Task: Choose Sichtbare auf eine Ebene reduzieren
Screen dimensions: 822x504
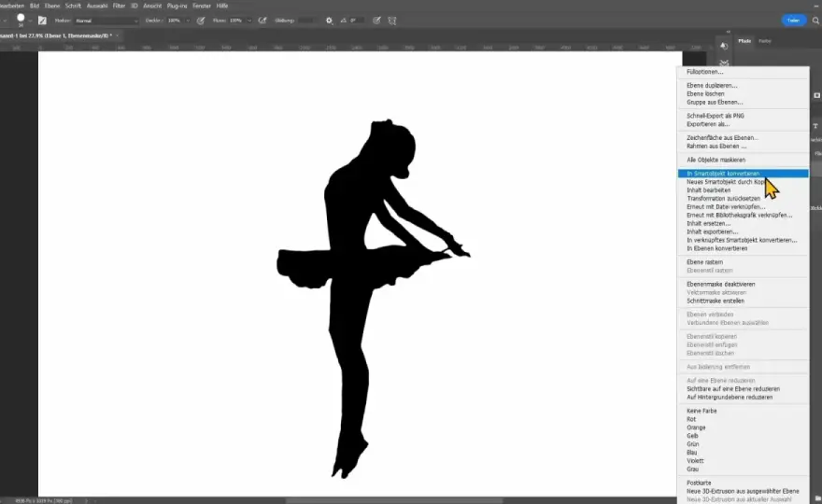Action: tap(743, 389)
